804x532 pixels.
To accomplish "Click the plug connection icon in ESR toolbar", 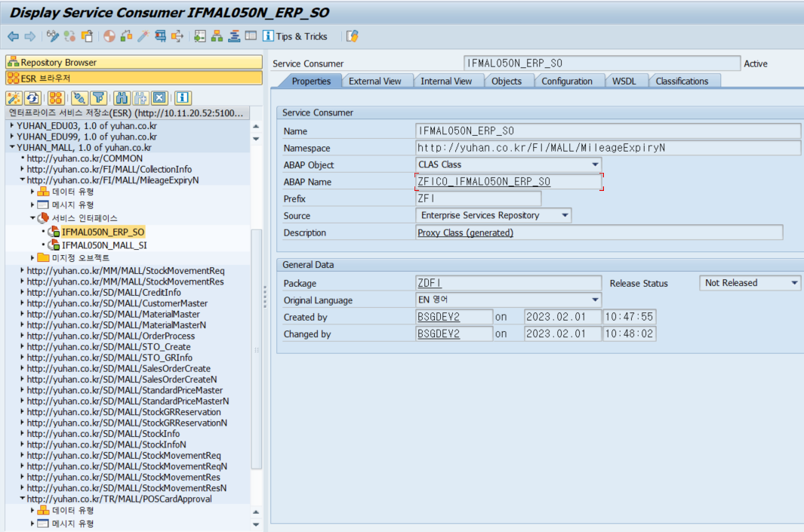I will pos(79,97).
